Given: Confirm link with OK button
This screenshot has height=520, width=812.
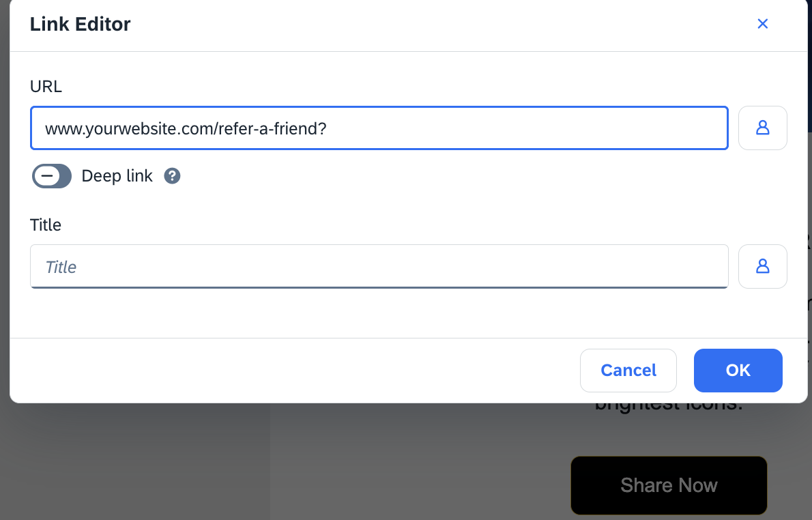Looking at the screenshot, I should click(738, 371).
